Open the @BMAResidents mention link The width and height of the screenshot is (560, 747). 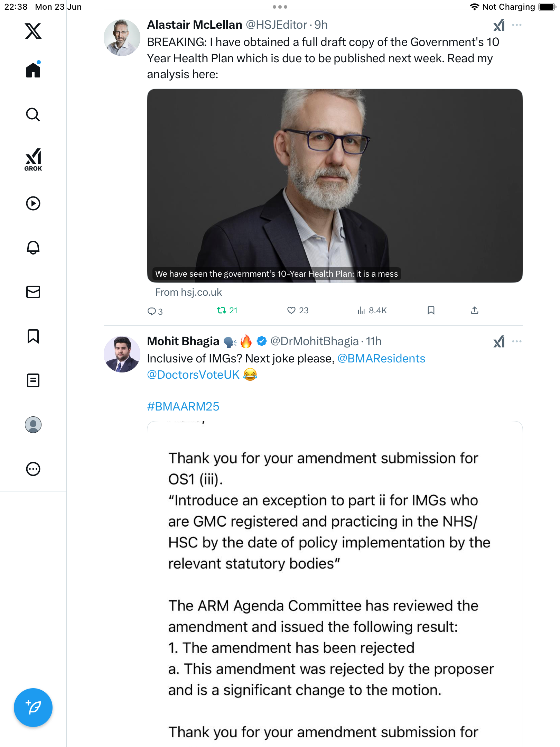point(381,358)
